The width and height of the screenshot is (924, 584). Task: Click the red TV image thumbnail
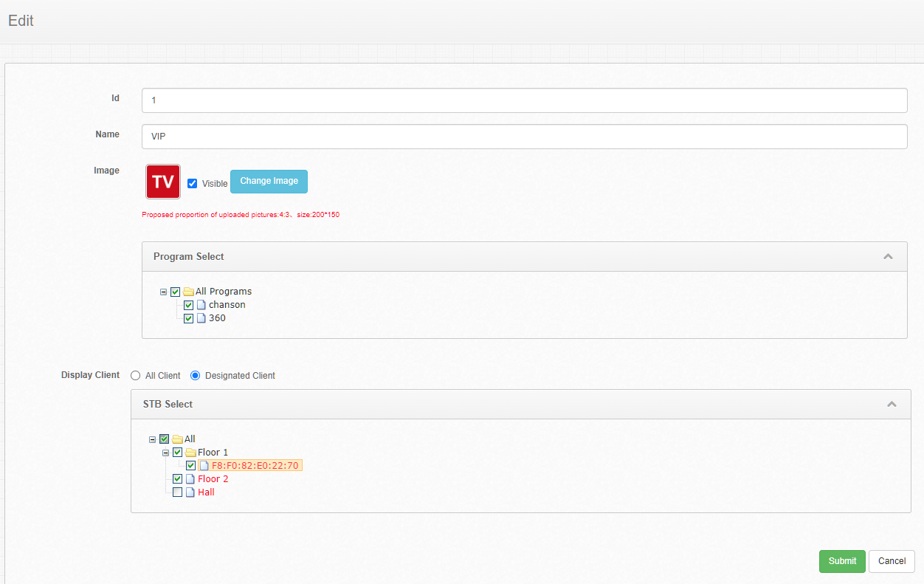(163, 182)
